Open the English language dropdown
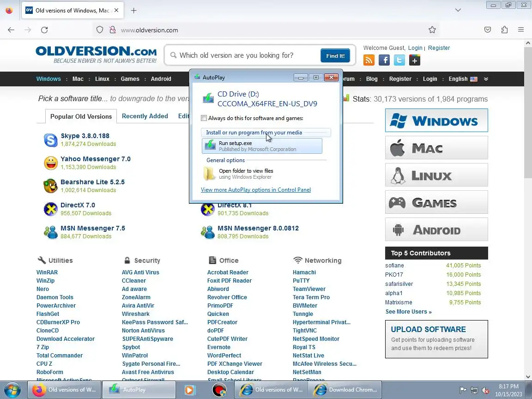Viewport: 532px width, 399px height. pos(463,79)
